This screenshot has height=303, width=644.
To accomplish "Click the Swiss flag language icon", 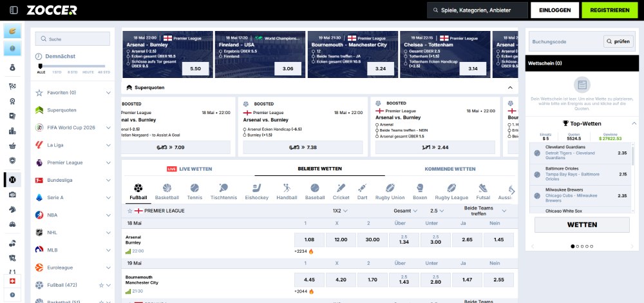I will coord(12,280).
